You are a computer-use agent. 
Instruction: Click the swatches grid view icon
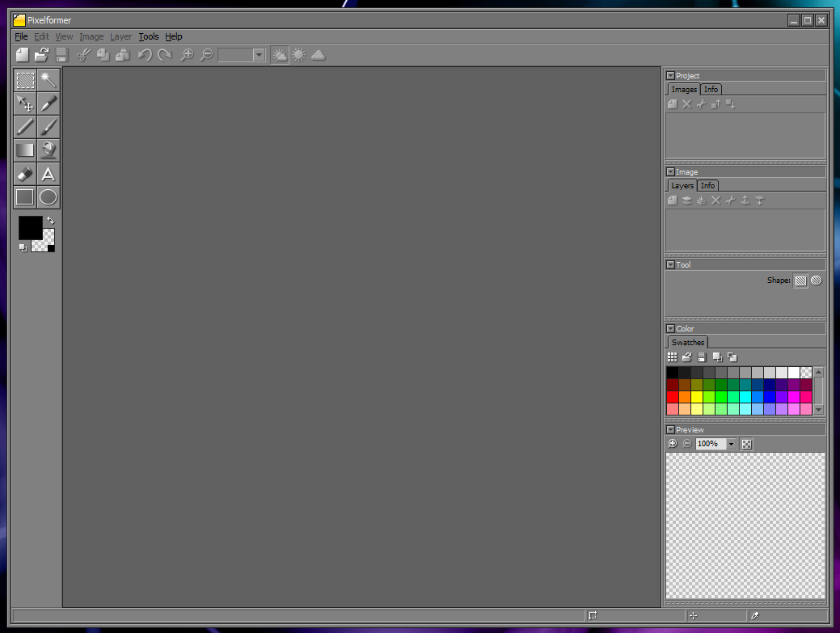pyautogui.click(x=673, y=357)
